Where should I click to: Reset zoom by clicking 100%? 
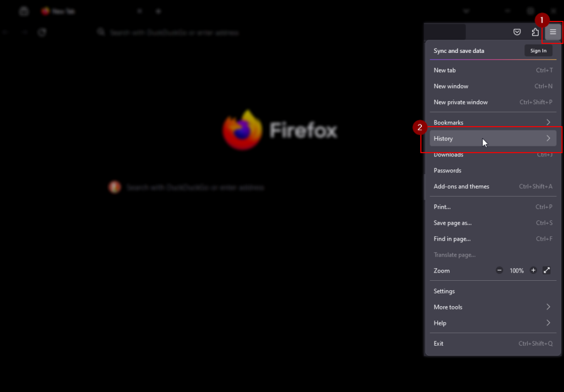click(516, 271)
